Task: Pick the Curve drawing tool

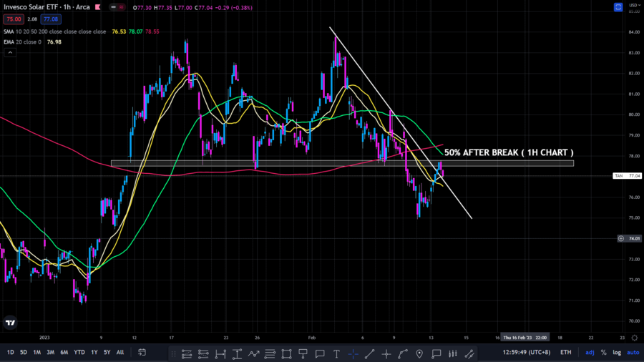Action: tap(402, 354)
